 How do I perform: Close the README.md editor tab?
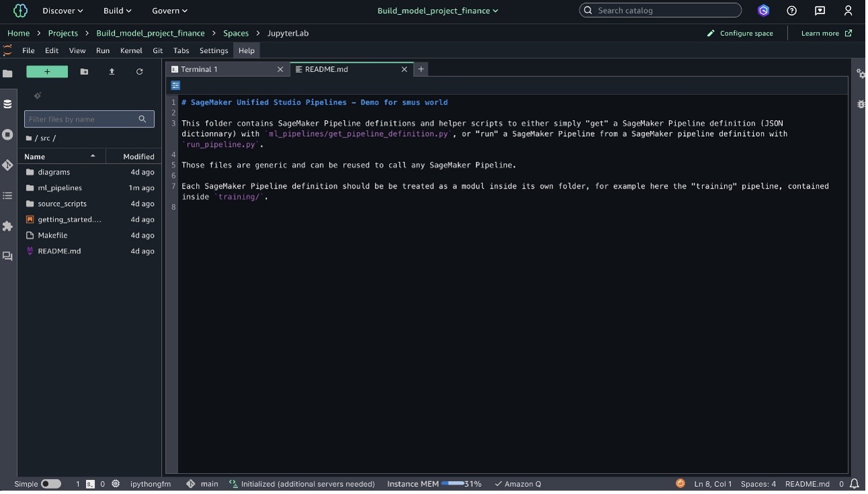pyautogui.click(x=404, y=69)
